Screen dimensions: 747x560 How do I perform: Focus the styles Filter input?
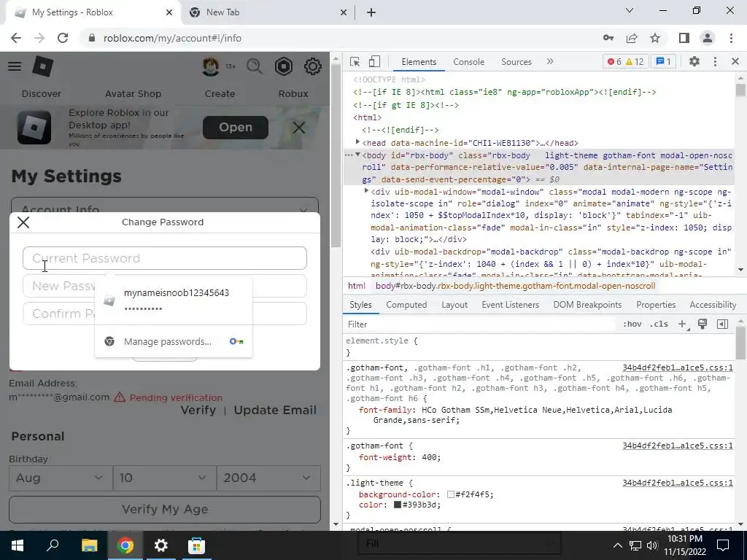pos(481,324)
